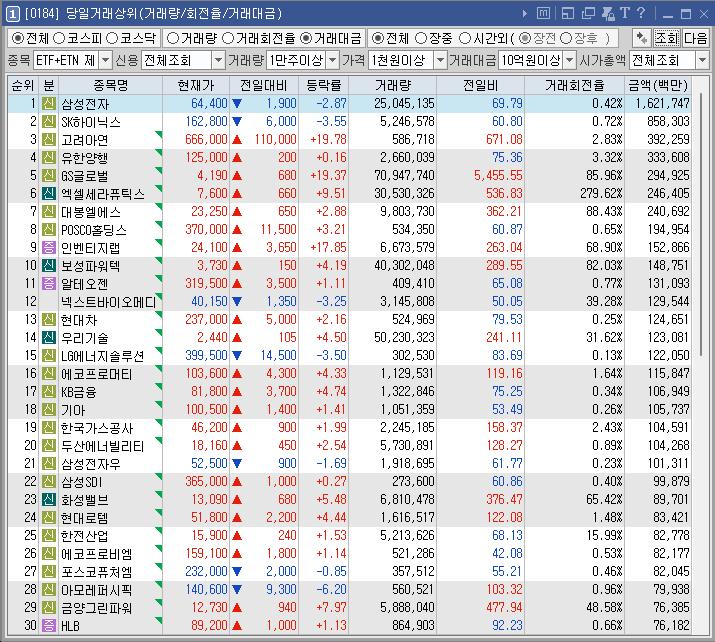Click the down arrow in 아모레퍼시픽 row
Screen dimensions: 715x642
click(237, 589)
